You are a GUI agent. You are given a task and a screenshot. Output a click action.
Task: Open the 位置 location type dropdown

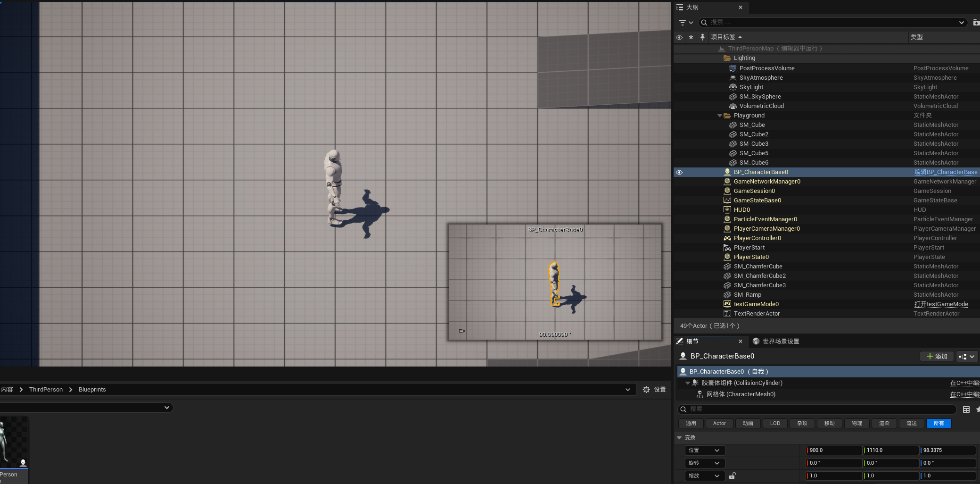pos(705,451)
